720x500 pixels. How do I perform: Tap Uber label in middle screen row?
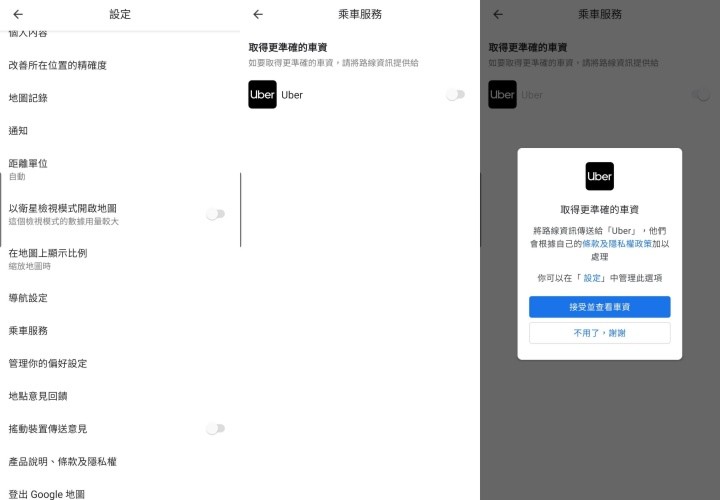coord(292,95)
